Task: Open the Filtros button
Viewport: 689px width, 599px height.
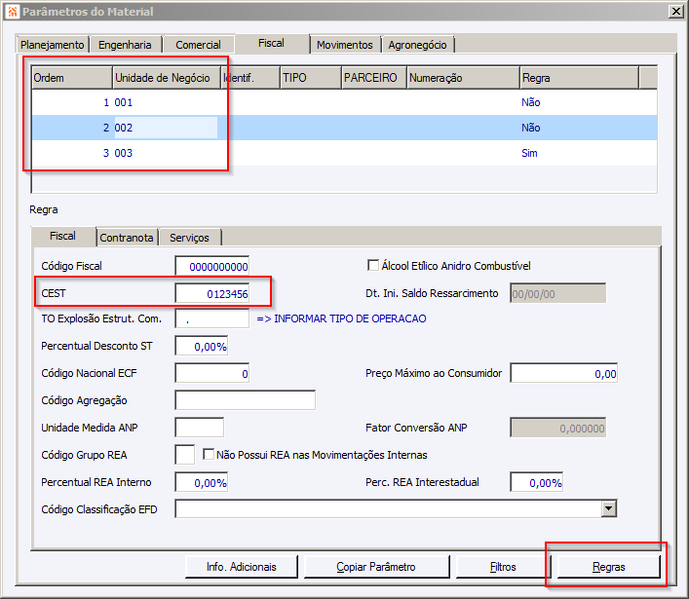Action: (503, 567)
